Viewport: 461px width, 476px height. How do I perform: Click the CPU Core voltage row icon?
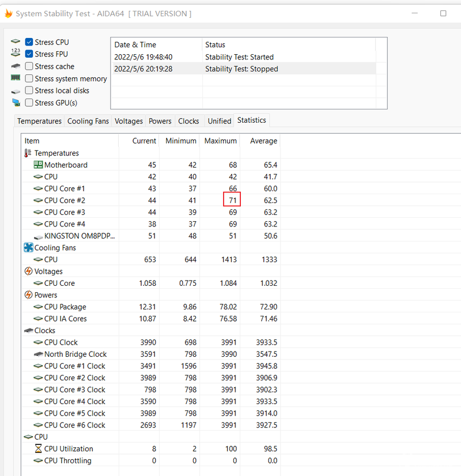coord(38,283)
